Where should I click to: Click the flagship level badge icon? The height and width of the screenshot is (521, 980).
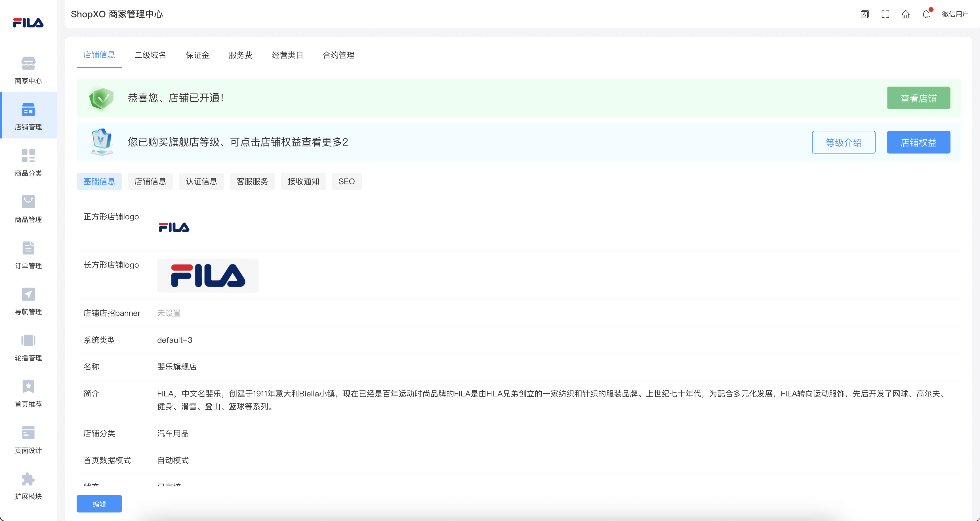point(101,142)
